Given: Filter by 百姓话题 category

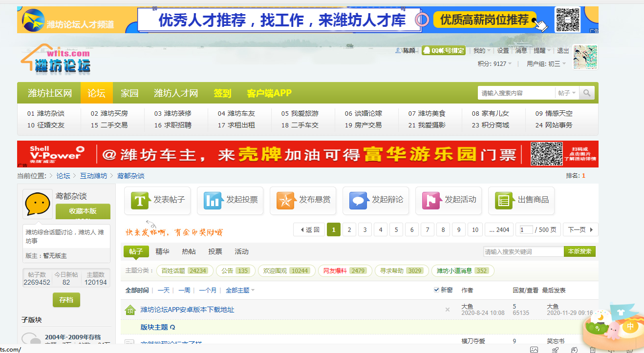Looking at the screenshot, I should coord(184,270).
